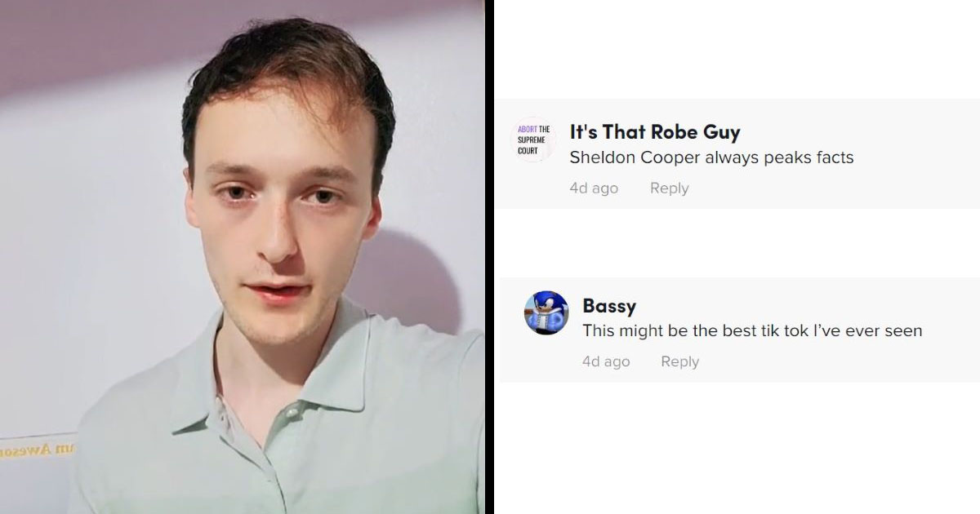Click '4d ago' under Bassy's comment

[x=606, y=361]
